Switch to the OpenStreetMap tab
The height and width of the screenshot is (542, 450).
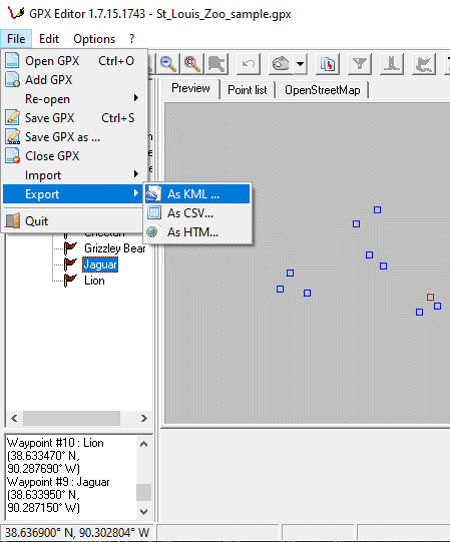322,90
